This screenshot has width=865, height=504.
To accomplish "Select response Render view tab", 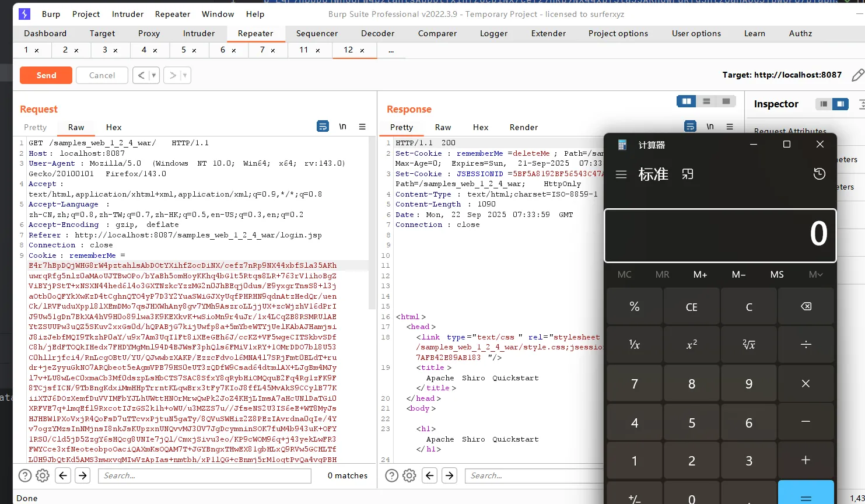I will coord(523,127).
